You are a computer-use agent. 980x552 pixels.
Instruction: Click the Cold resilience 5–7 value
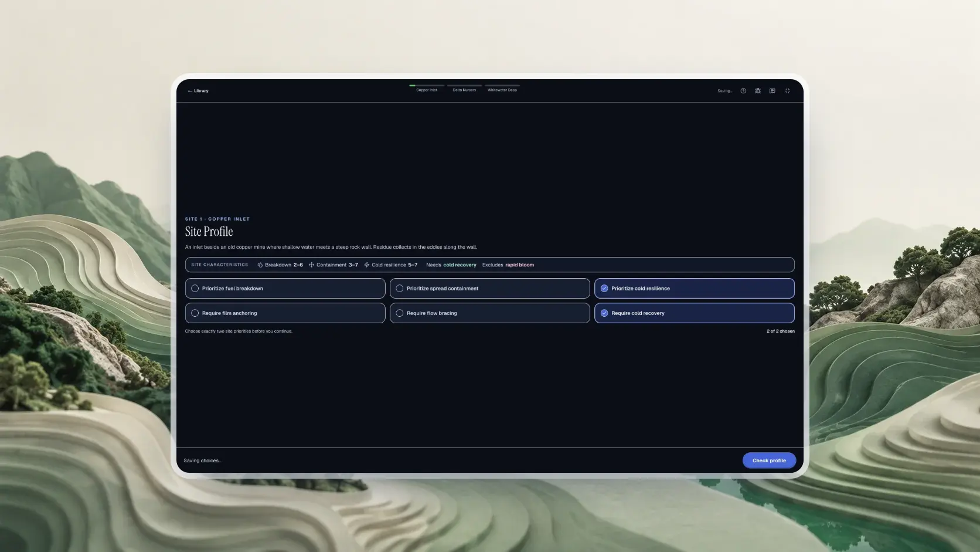(x=413, y=265)
